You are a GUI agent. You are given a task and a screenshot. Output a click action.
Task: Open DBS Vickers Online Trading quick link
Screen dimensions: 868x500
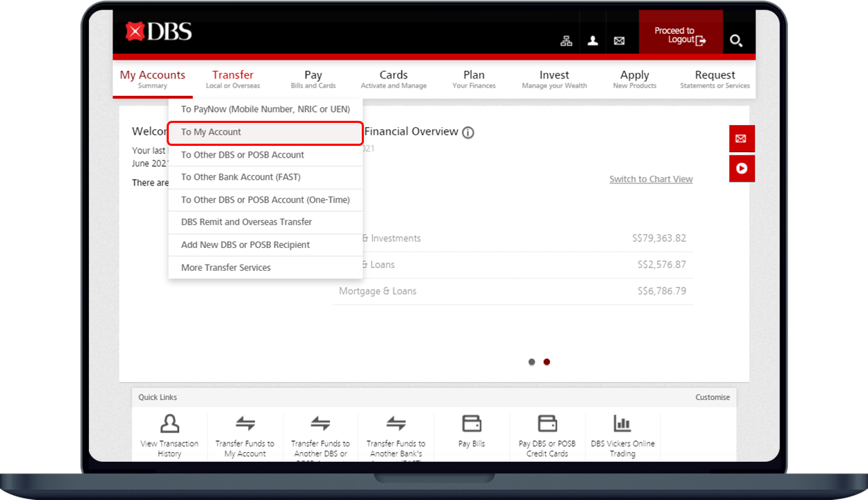coord(622,435)
